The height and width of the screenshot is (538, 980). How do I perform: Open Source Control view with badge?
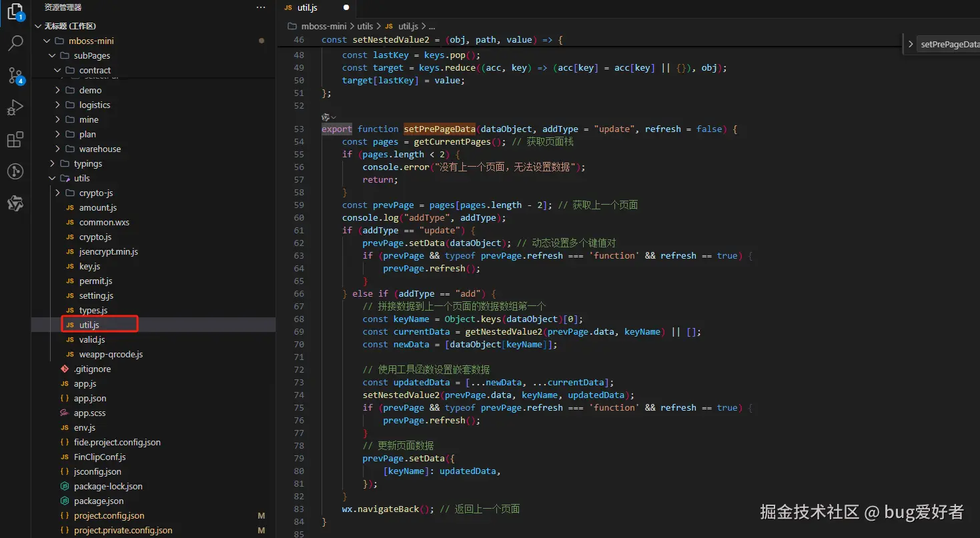(x=15, y=75)
